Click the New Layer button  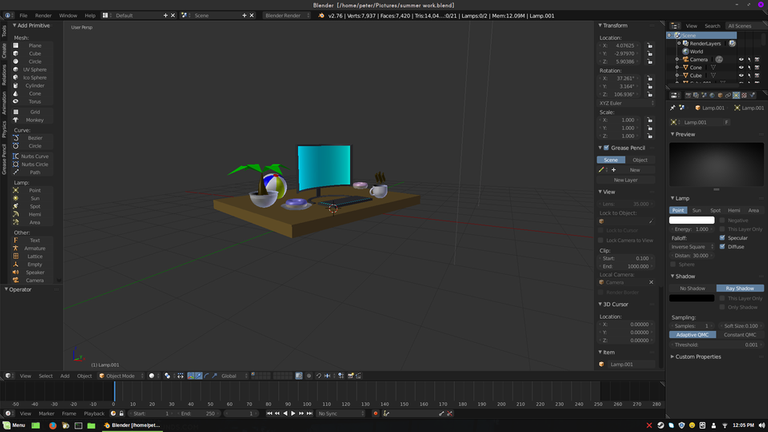625,180
